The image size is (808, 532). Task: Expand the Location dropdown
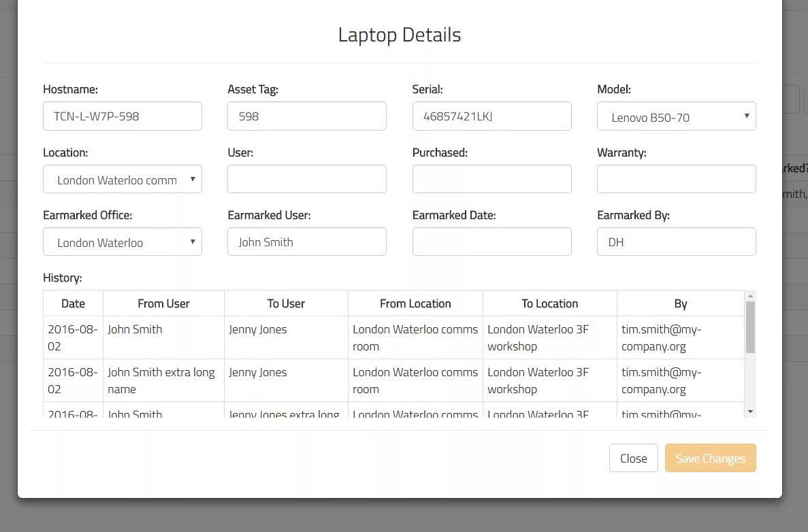pyautogui.click(x=122, y=179)
